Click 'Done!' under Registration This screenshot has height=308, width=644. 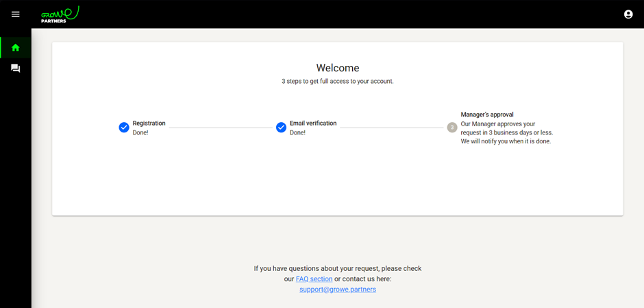(x=140, y=132)
